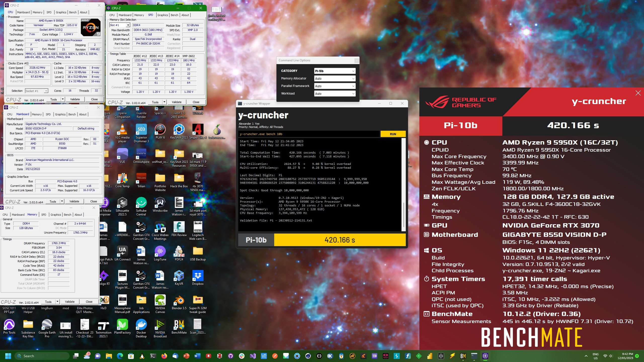
Task: Open File Explorer from the taskbar
Action: point(109,356)
